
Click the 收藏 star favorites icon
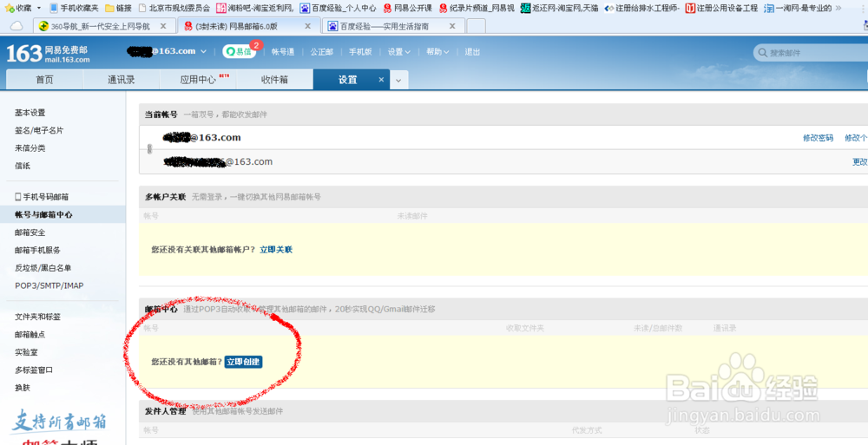pos(10,9)
